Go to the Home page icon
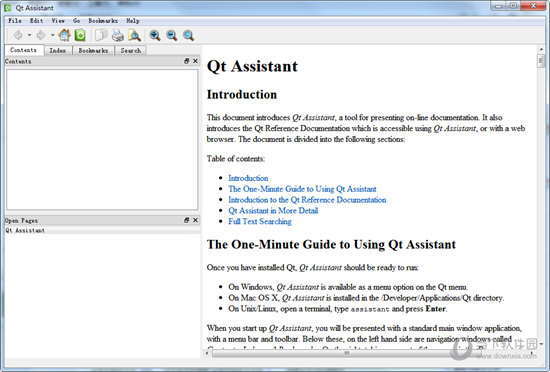 [x=65, y=35]
